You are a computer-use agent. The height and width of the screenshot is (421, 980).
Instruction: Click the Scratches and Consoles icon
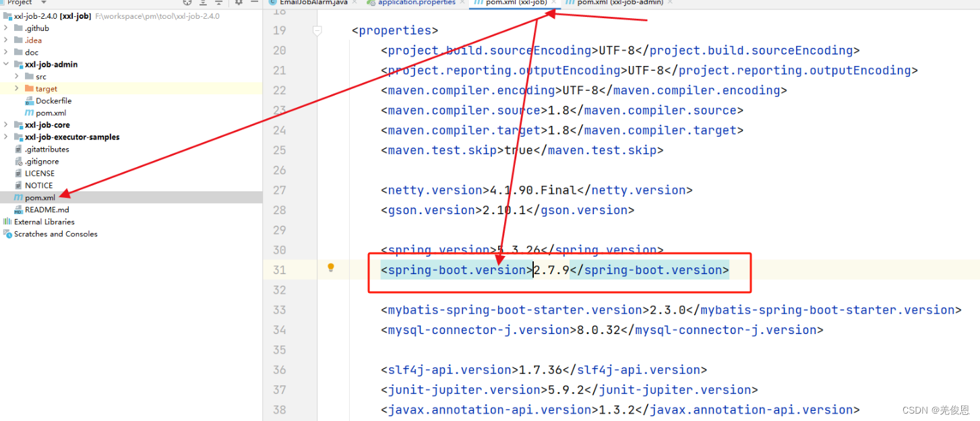[x=7, y=234]
